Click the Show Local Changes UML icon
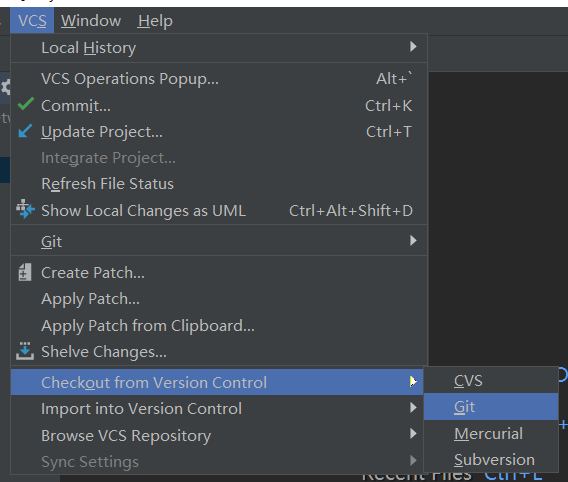The width and height of the screenshot is (568, 482). [x=25, y=209]
